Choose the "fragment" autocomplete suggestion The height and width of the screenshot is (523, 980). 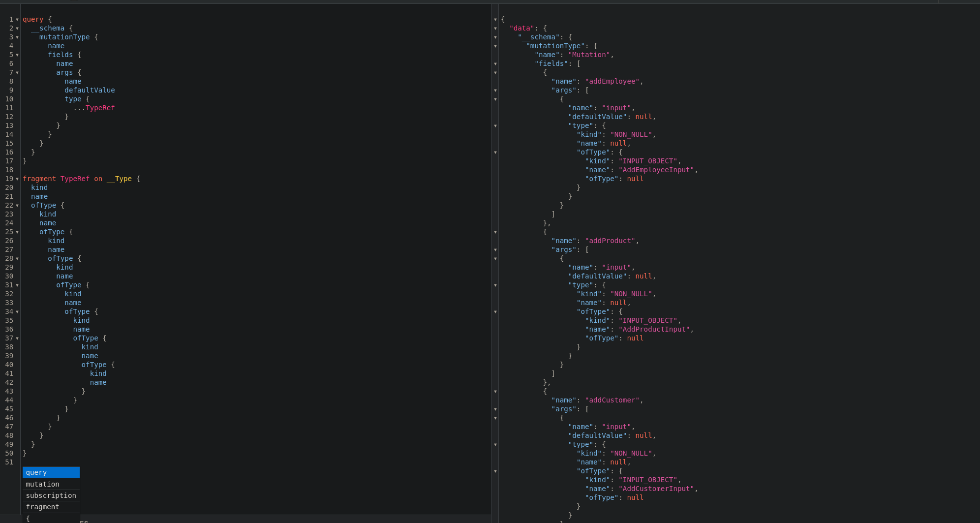(51, 507)
